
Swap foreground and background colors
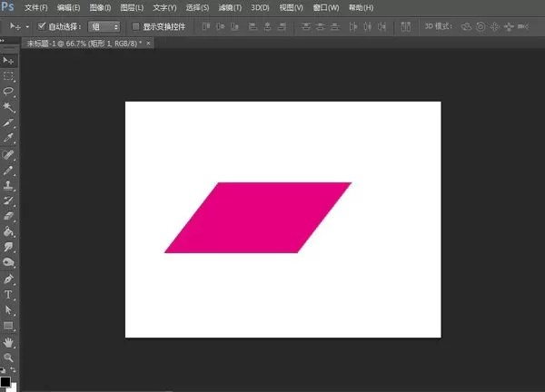13,370
